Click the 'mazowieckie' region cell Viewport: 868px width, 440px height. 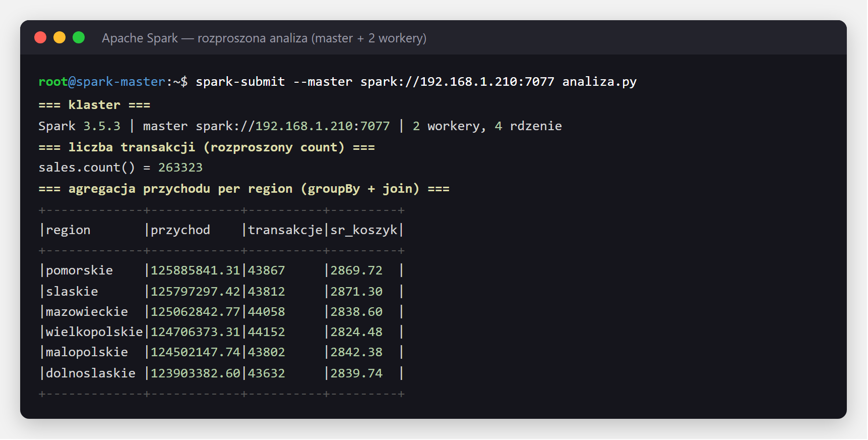87,312
